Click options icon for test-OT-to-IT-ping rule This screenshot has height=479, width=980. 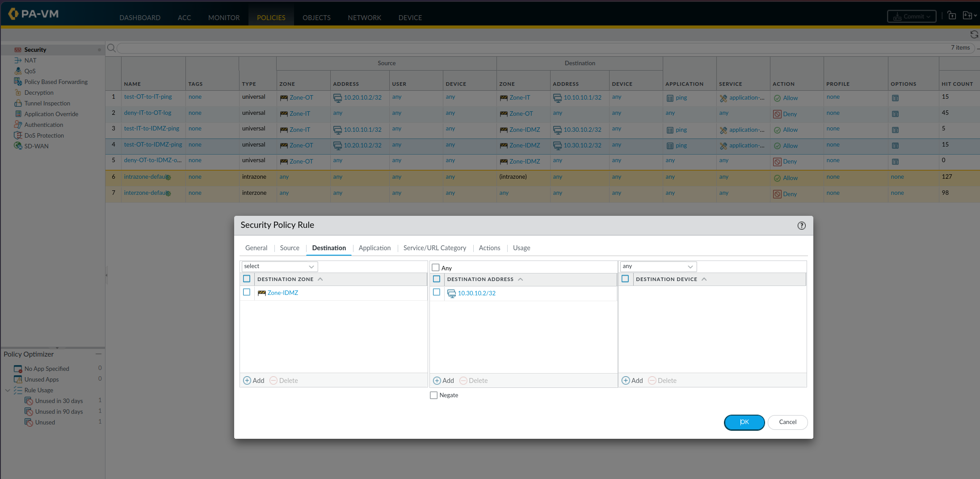[x=895, y=98]
